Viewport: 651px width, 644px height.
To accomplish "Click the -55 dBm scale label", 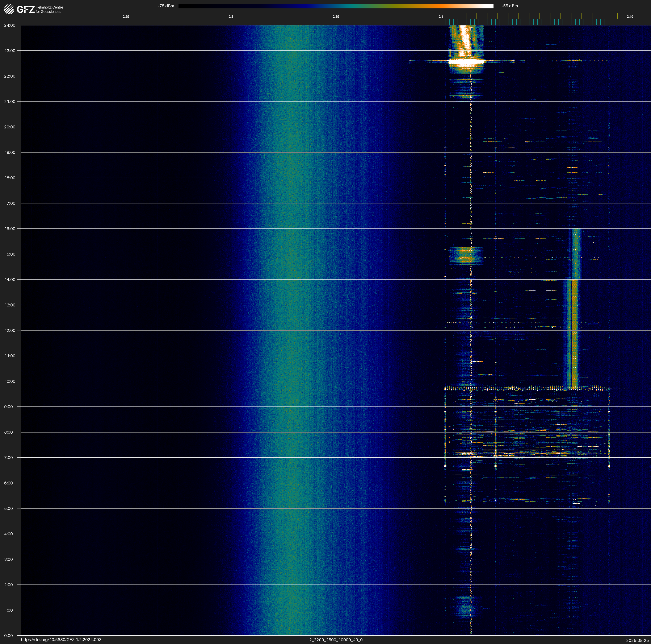I will (x=510, y=6).
